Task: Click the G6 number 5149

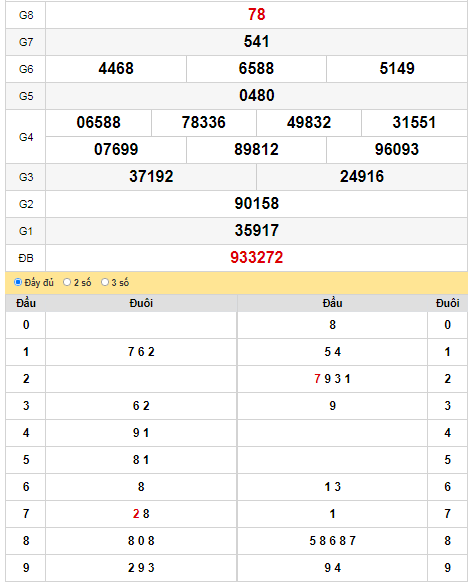Action: (397, 69)
